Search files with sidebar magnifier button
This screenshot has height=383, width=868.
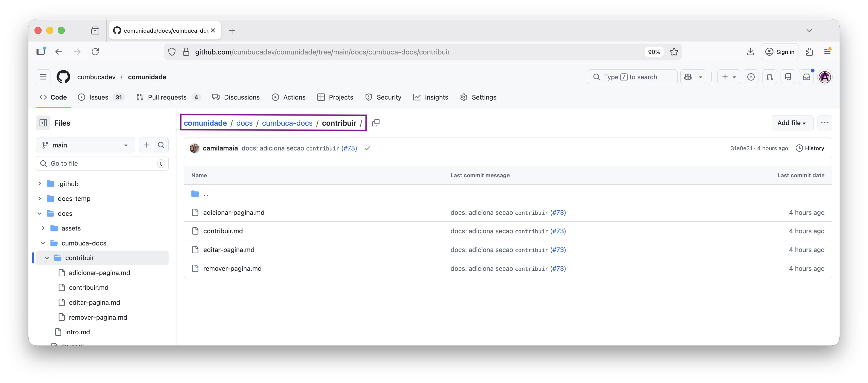point(161,145)
